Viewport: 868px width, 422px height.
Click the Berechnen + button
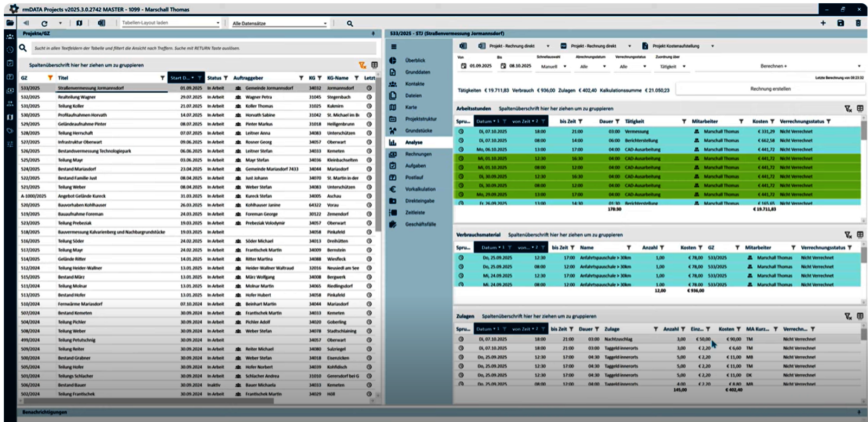coord(773,66)
